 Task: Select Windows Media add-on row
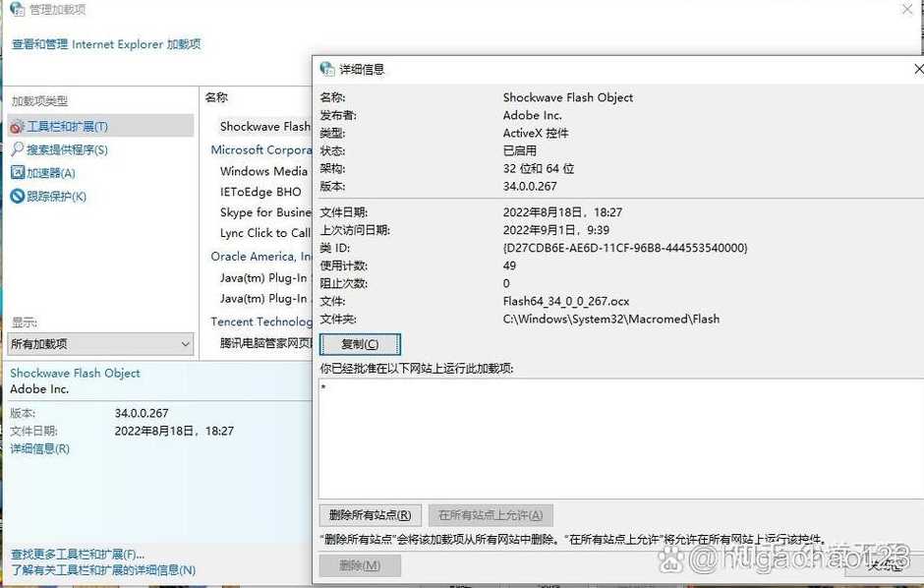point(264,171)
